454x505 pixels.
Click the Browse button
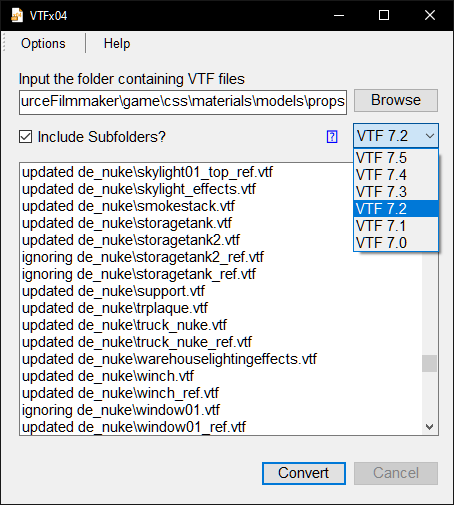(396, 100)
